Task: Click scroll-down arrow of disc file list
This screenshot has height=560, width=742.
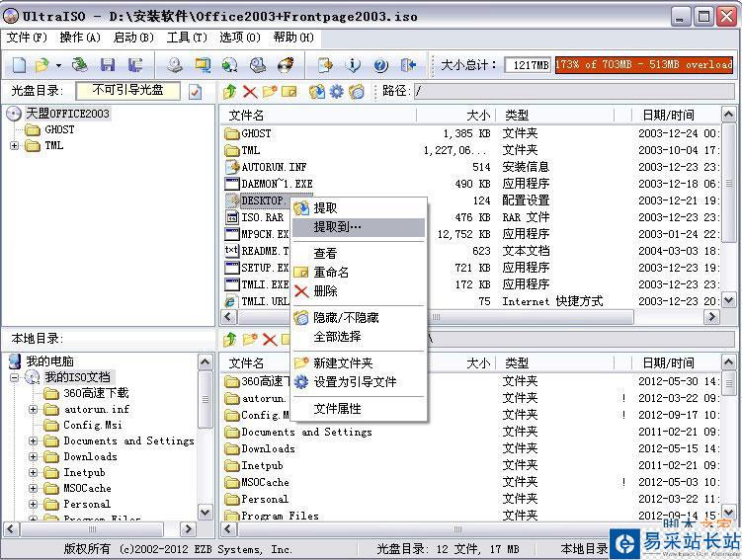Action: 728,300
